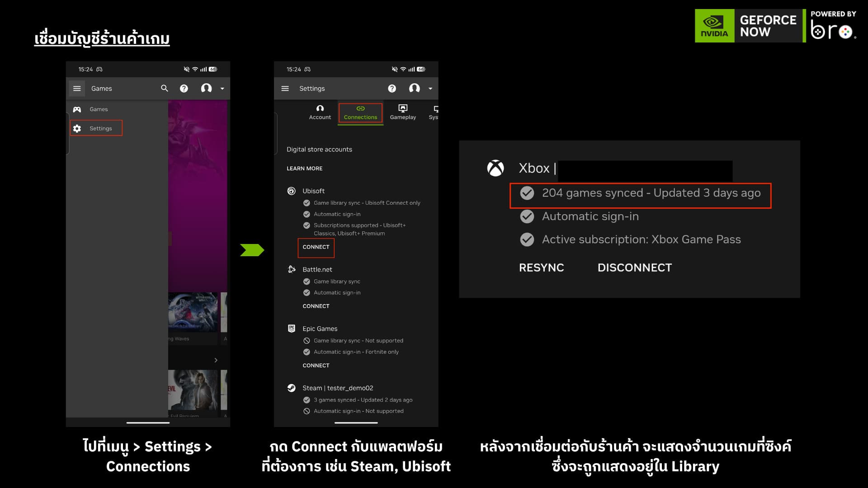Image resolution: width=868 pixels, height=488 pixels.
Task: Switch to the Gameplay tab
Action: [x=403, y=113]
